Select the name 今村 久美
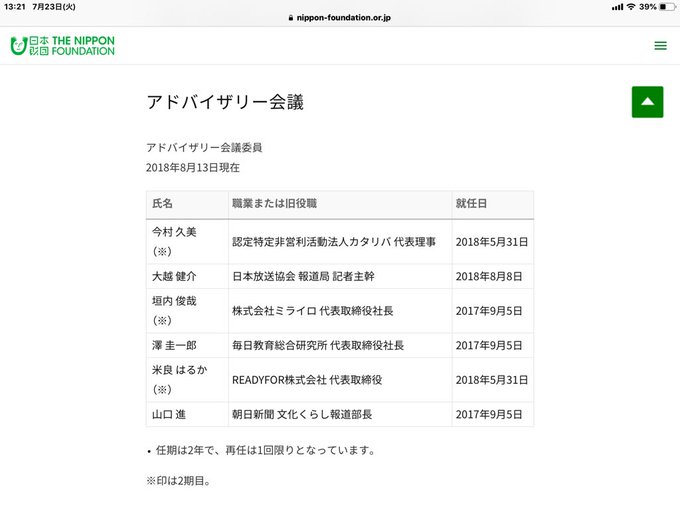Viewport: 680px width, 510px height. point(174,232)
